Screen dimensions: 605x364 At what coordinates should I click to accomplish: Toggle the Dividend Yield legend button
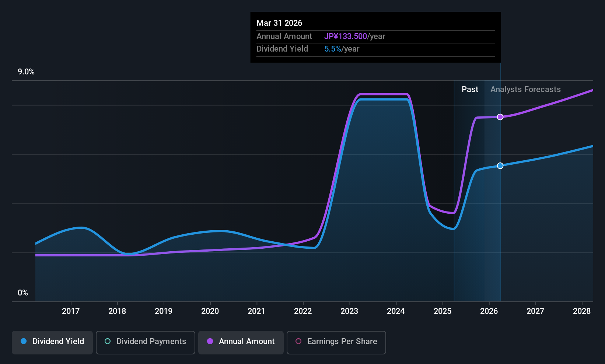(x=52, y=342)
